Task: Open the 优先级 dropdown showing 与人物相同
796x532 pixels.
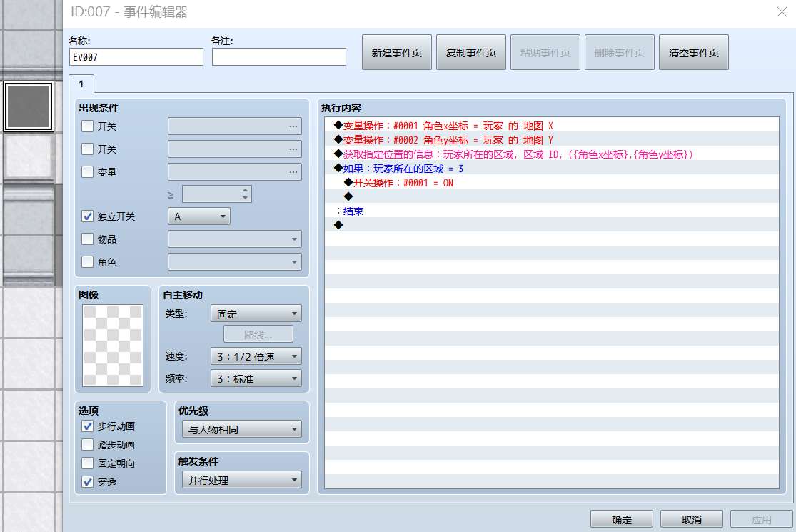Action: pyautogui.click(x=241, y=429)
